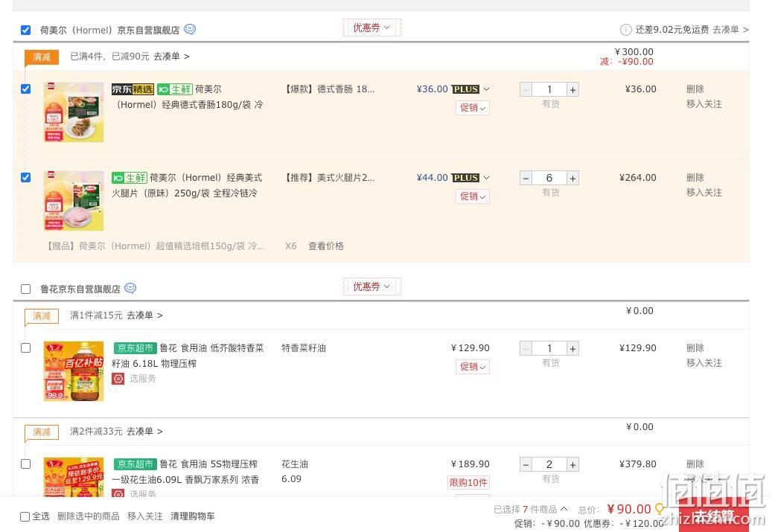772x532 pixels.
Task: Click quantity field of 特香菜籽油
Action: click(549, 348)
